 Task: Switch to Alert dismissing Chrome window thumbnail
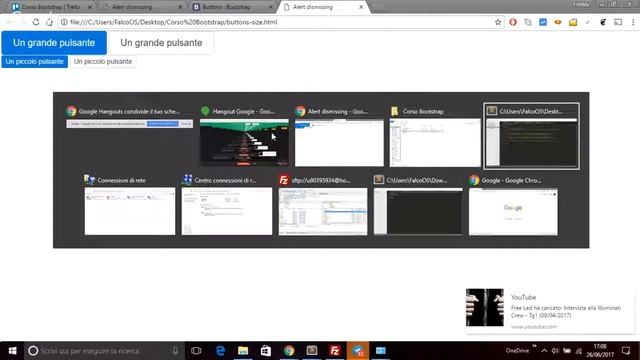click(x=339, y=136)
